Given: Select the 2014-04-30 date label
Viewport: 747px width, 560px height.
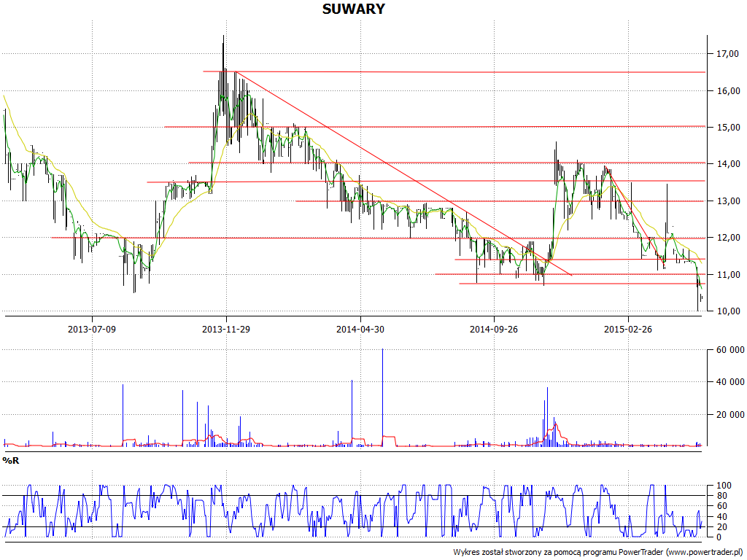Looking at the screenshot, I should tap(360, 329).
